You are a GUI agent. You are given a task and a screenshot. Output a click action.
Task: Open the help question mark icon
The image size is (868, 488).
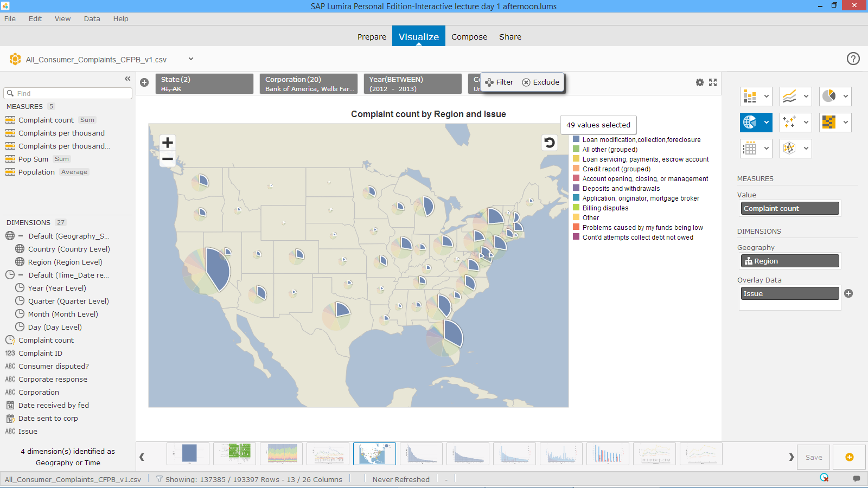(x=853, y=59)
